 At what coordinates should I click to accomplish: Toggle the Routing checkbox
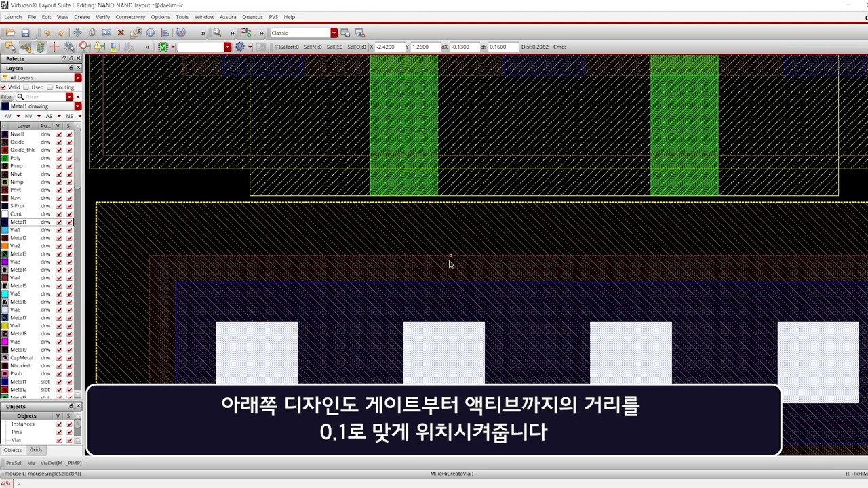(50, 87)
